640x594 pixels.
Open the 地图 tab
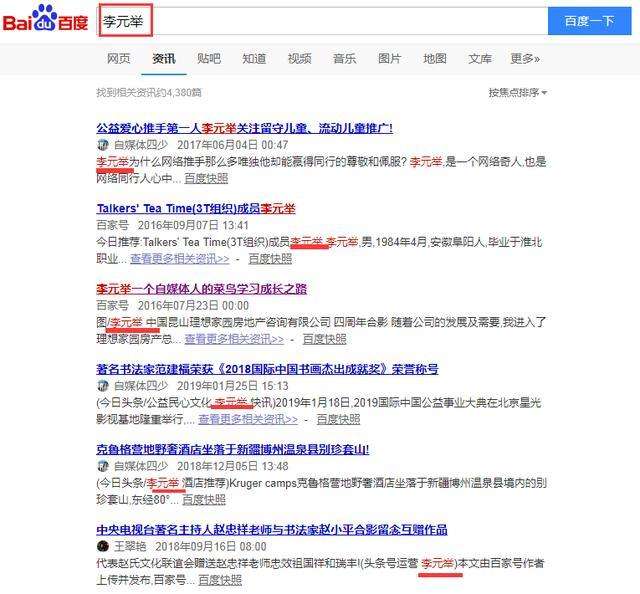[x=435, y=59]
